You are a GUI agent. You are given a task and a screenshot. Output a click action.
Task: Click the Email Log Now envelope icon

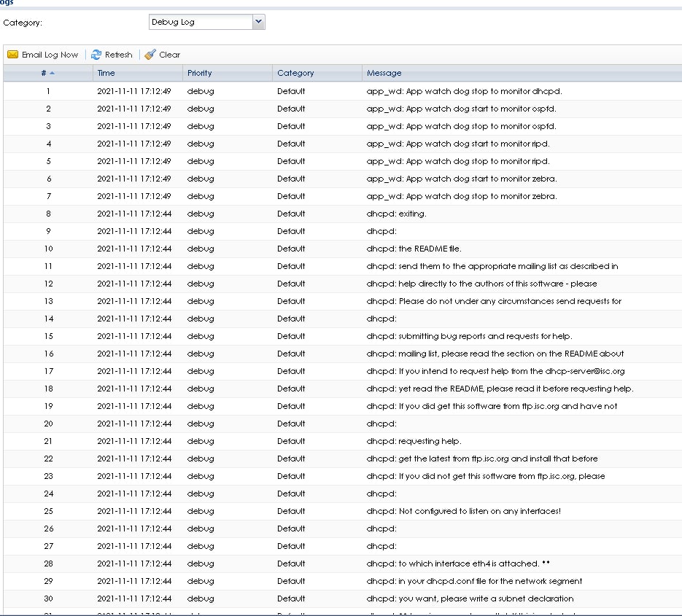click(x=12, y=55)
